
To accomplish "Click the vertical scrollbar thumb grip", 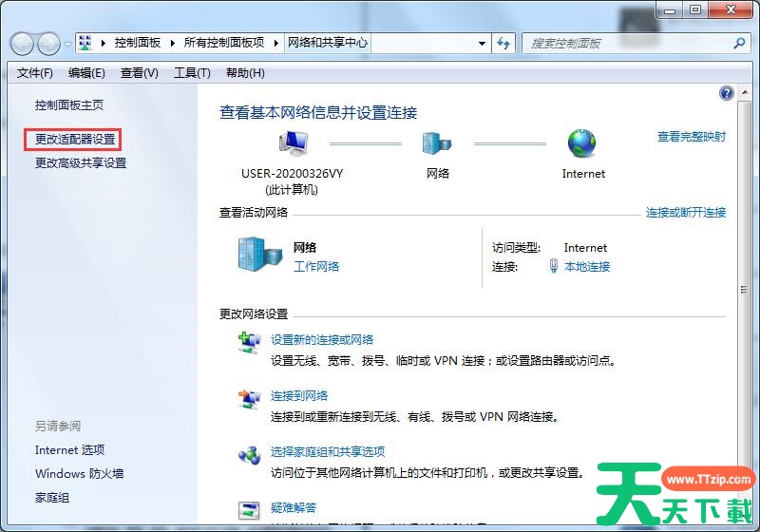I will (744, 290).
